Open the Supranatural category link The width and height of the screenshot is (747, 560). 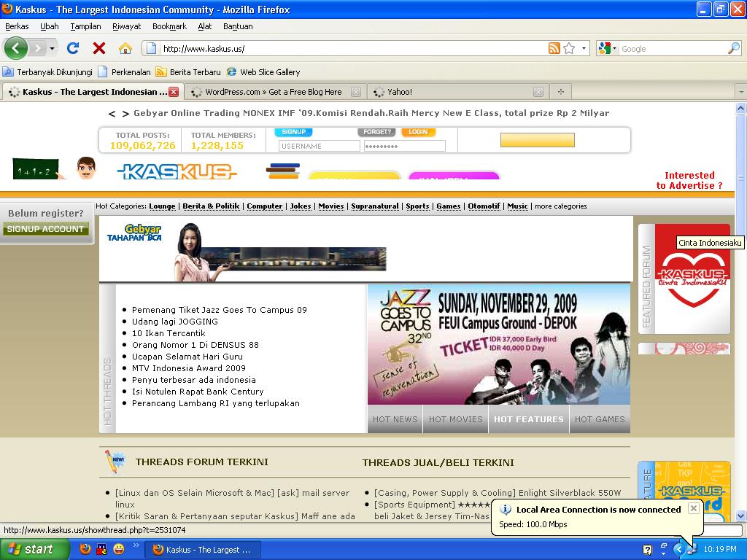click(375, 206)
